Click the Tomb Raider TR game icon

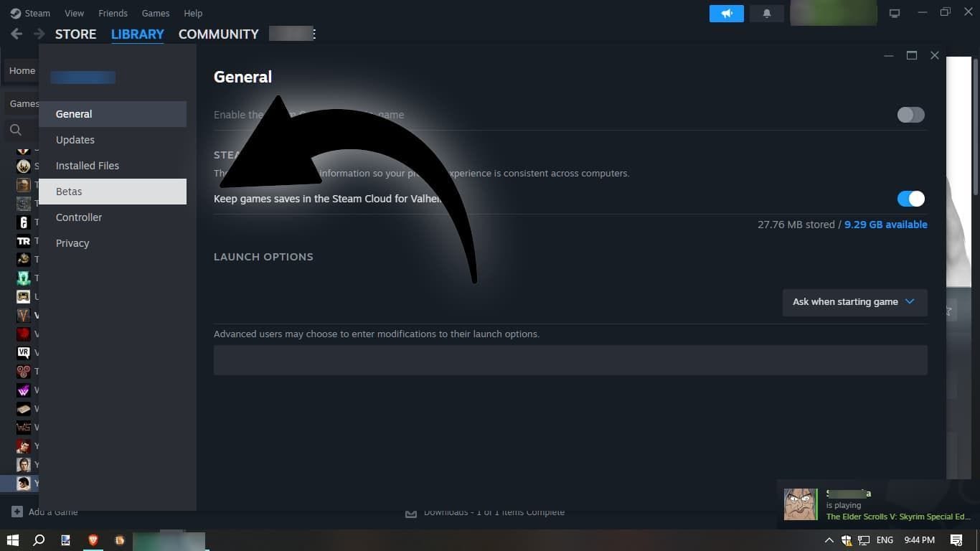pyautogui.click(x=24, y=241)
